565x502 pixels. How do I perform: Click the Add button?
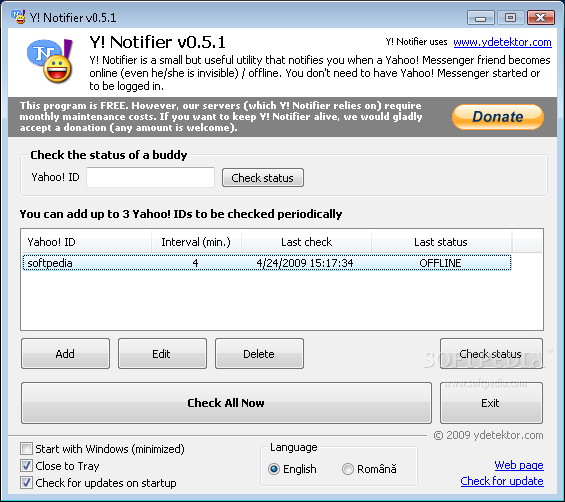point(65,354)
